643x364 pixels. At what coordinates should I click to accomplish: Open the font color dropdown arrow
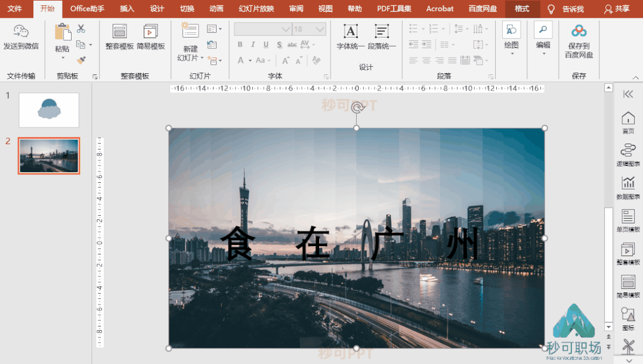(250, 61)
